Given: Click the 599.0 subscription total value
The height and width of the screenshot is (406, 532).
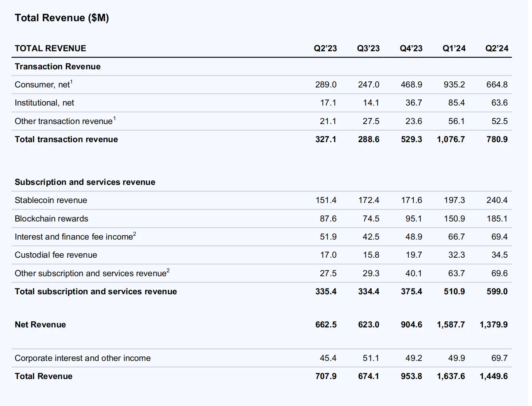Looking at the screenshot, I should pyautogui.click(x=497, y=292).
